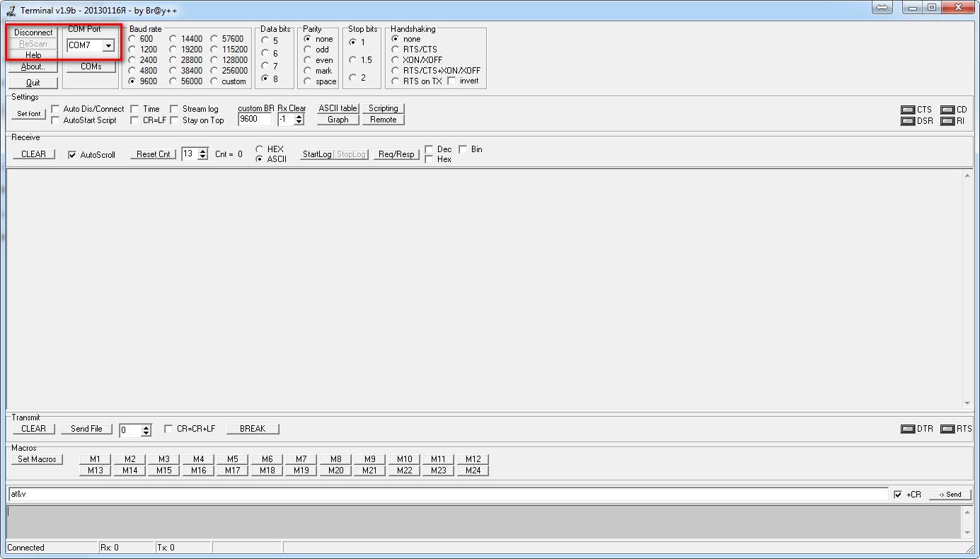This screenshot has width=980, height=559.
Task: Select the 115200 baud rate
Action: tap(214, 50)
